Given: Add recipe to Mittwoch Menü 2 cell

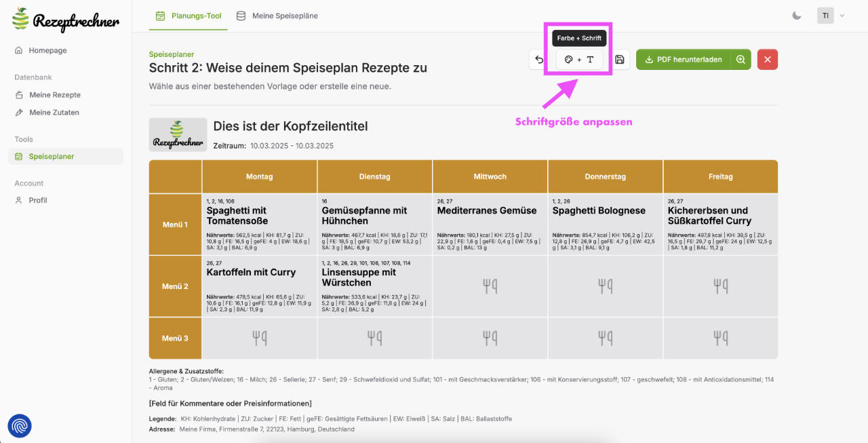Looking at the screenshot, I should pyautogui.click(x=490, y=286).
